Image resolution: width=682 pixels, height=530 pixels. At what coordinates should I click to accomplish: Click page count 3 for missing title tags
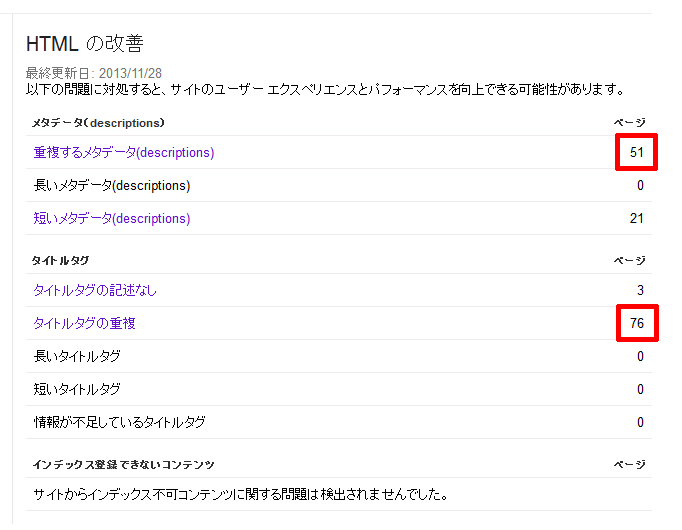click(x=640, y=290)
